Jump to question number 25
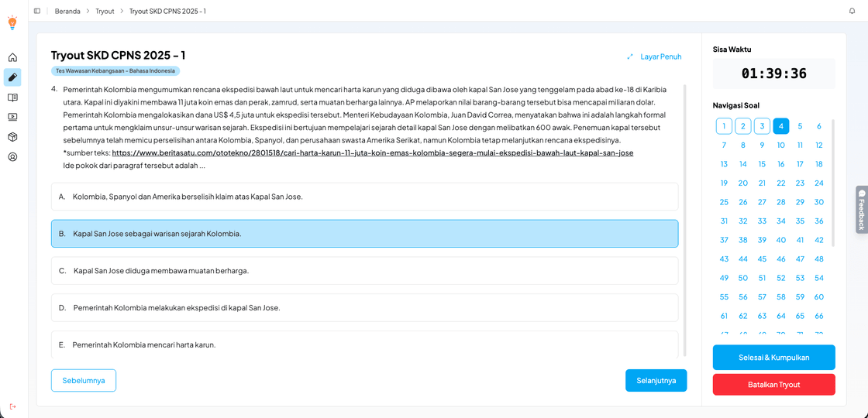 tap(724, 202)
